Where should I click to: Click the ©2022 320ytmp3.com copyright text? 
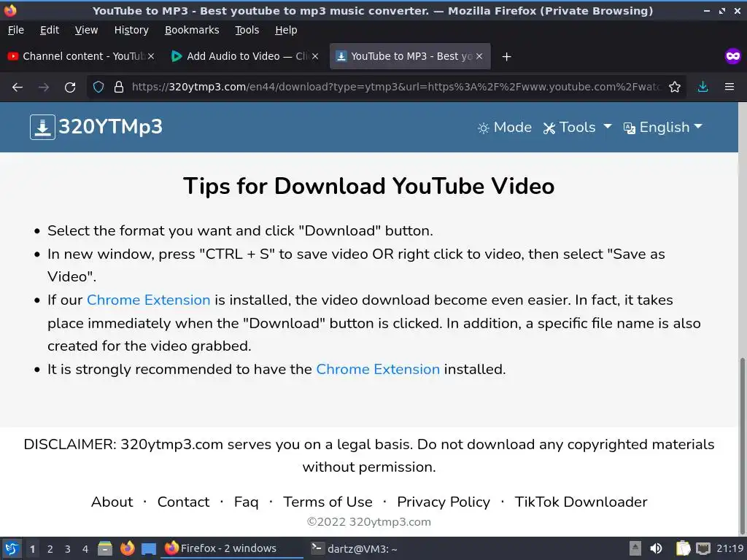point(368,522)
